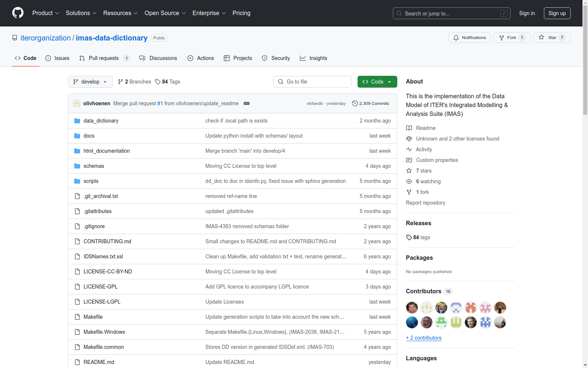Open the + 2 contributors link

(x=424, y=338)
